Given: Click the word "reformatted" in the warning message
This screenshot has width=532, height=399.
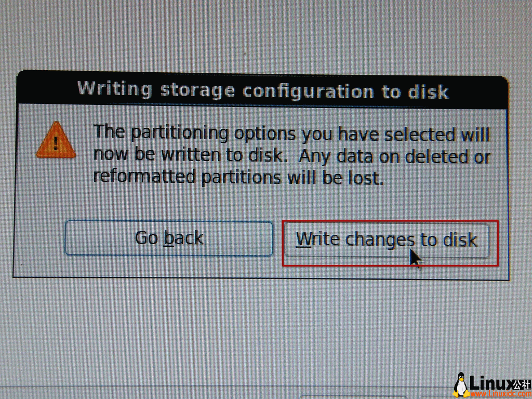Looking at the screenshot, I should click(x=144, y=177).
